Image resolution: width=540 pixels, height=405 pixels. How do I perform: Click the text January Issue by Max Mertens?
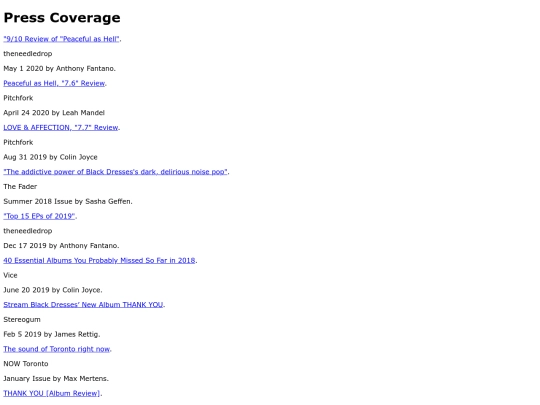tap(56, 378)
